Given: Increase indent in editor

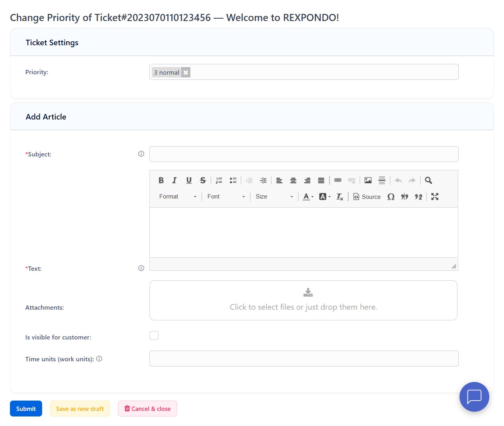Looking at the screenshot, I should (x=263, y=180).
